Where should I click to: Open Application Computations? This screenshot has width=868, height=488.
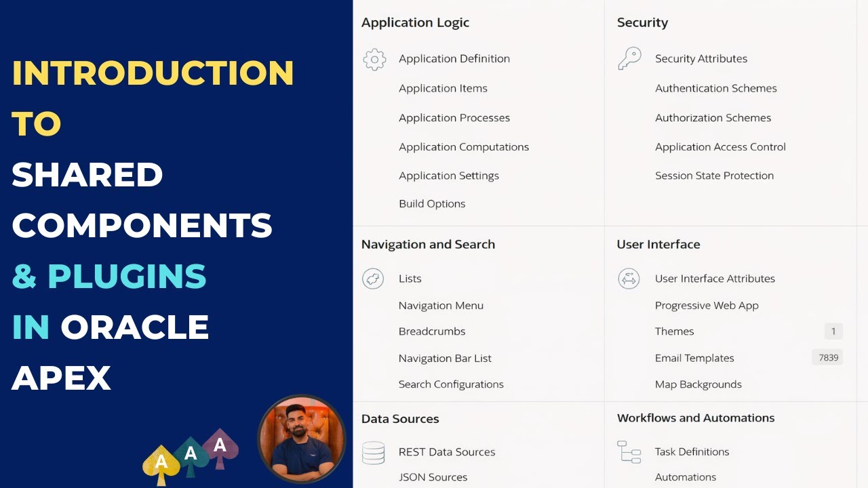(x=464, y=147)
